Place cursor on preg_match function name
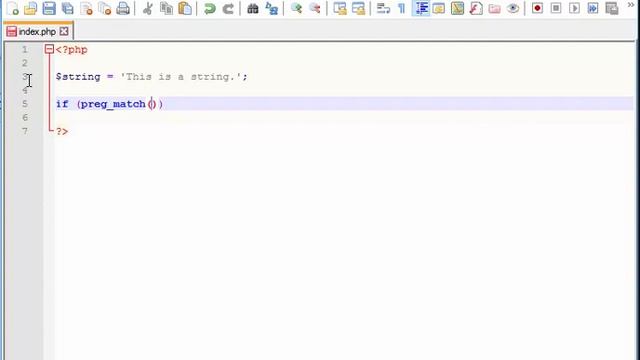The width and height of the screenshot is (640, 360). 113,104
